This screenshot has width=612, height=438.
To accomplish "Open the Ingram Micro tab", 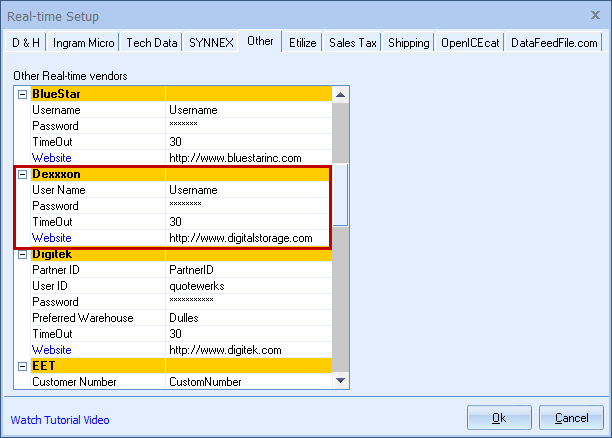I will coord(84,42).
